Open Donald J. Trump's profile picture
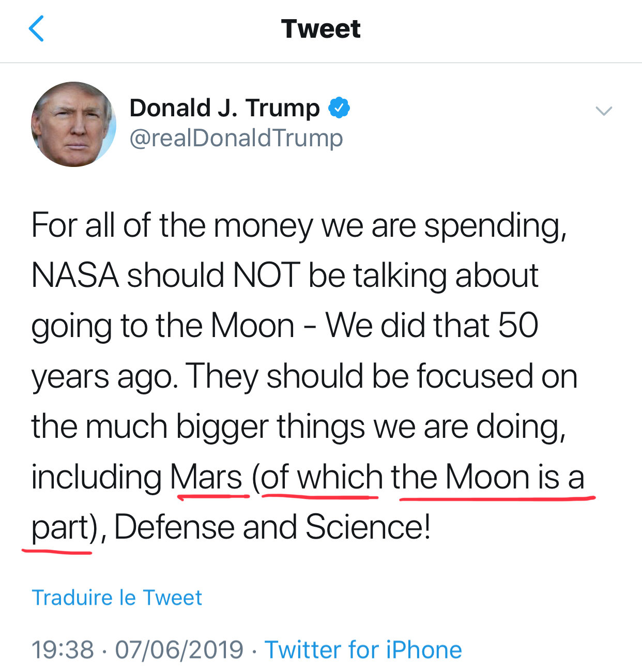The height and width of the screenshot is (672, 642). pos(73,124)
